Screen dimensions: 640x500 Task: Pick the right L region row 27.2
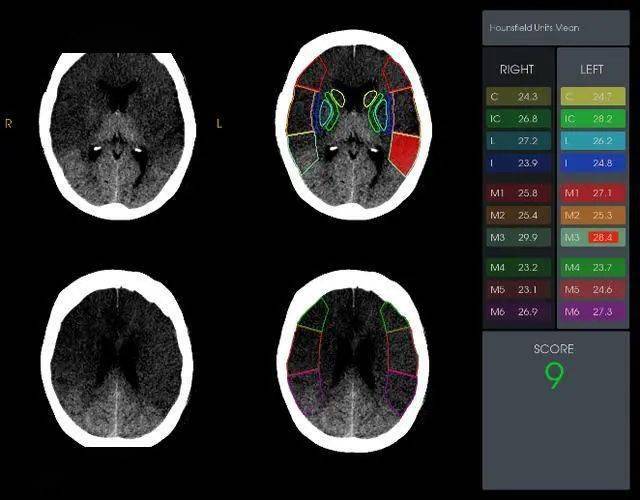point(518,141)
